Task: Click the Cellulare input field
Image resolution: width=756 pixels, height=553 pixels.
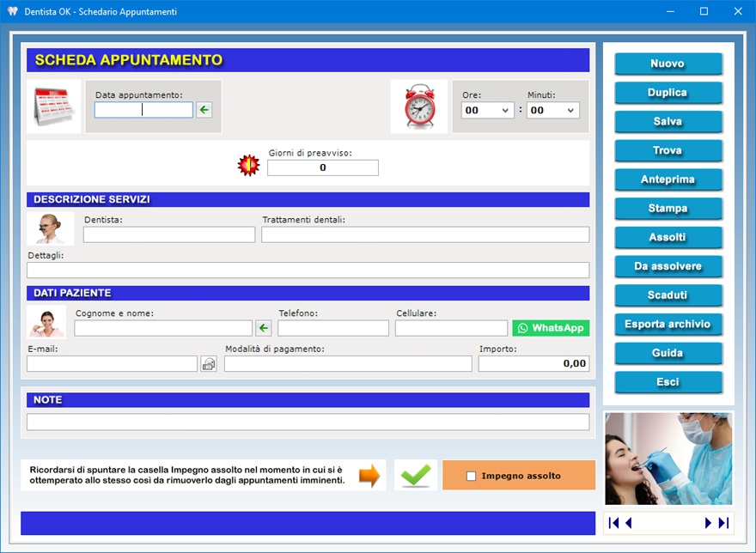Action: 451,328
